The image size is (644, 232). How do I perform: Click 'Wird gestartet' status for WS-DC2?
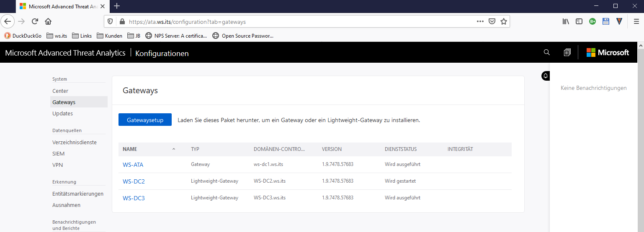[400, 181]
